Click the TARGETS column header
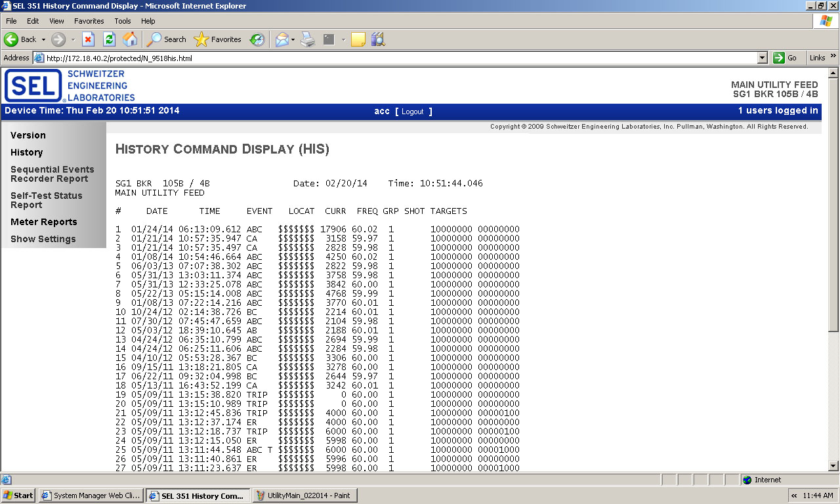Image resolution: width=840 pixels, height=504 pixels. point(449,211)
